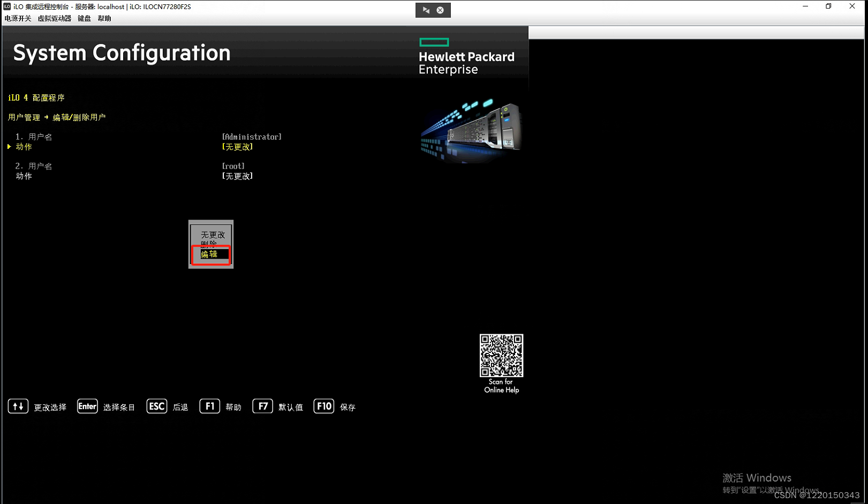The image size is (868, 504).
Task: Click the iLO app icon in title bar
Action: [x=7, y=6]
